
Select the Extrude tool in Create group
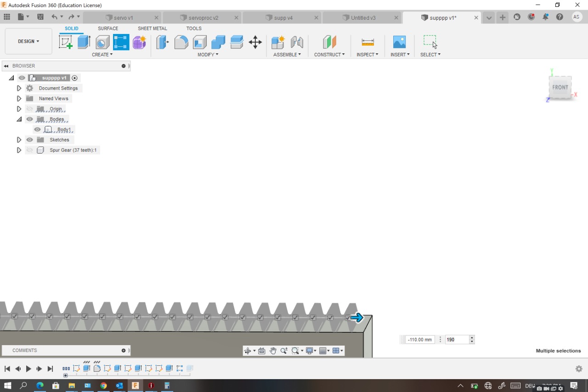click(84, 42)
